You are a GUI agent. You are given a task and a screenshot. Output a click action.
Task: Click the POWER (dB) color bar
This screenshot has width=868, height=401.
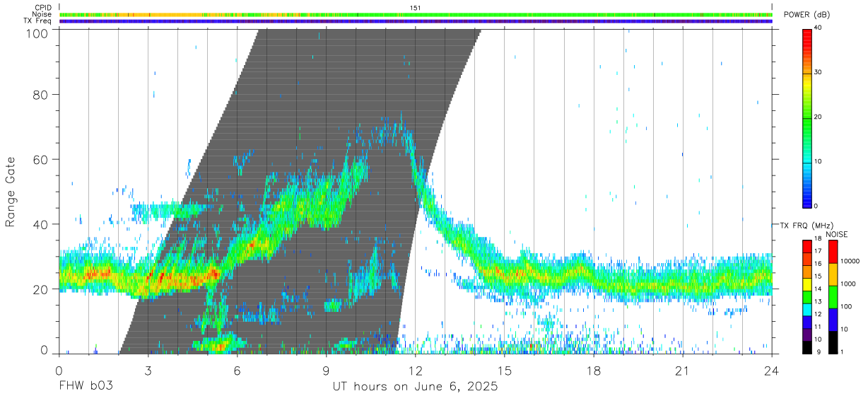[x=807, y=117]
